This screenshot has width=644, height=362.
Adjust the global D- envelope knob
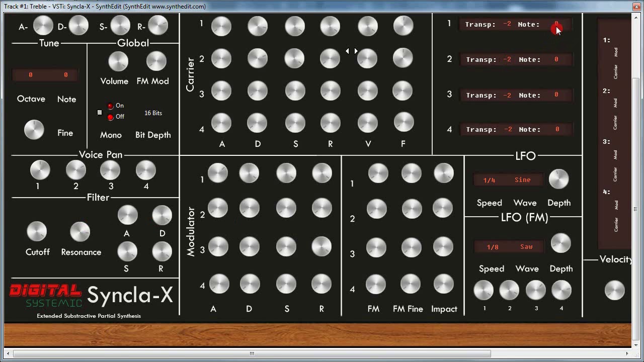[78, 26]
